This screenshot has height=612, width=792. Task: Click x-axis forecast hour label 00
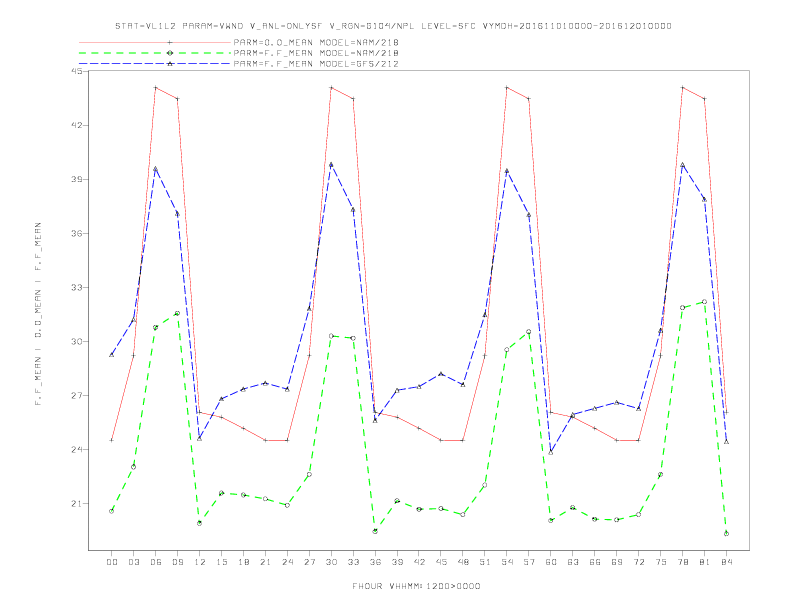pyautogui.click(x=112, y=562)
